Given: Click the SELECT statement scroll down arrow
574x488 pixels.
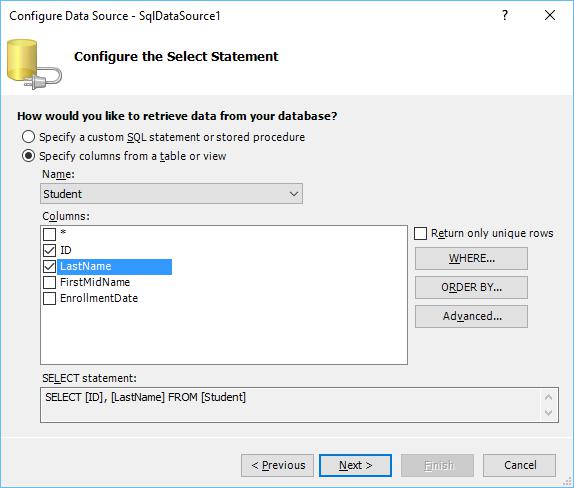Looking at the screenshot, I should click(548, 413).
